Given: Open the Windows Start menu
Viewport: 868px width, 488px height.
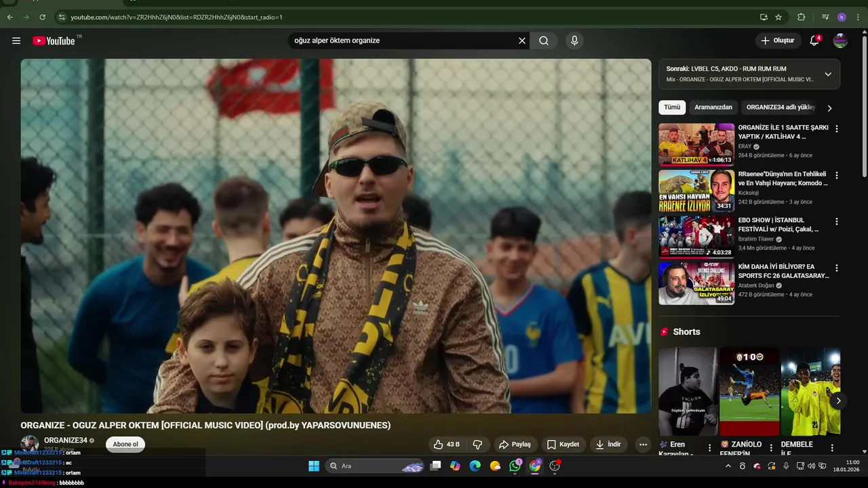Looking at the screenshot, I should click(x=314, y=466).
